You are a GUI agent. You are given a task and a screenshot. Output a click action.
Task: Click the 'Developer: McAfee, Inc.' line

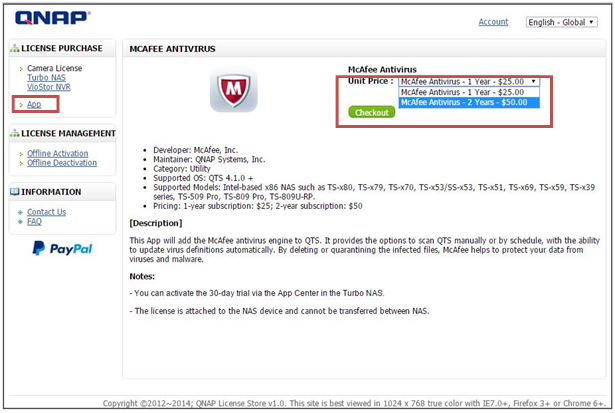tap(195, 150)
